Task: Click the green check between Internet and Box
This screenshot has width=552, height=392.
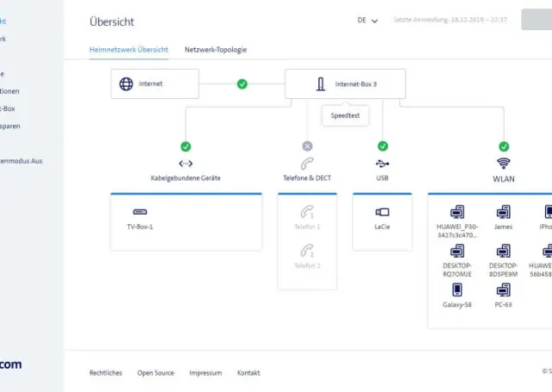Action: coord(242,84)
